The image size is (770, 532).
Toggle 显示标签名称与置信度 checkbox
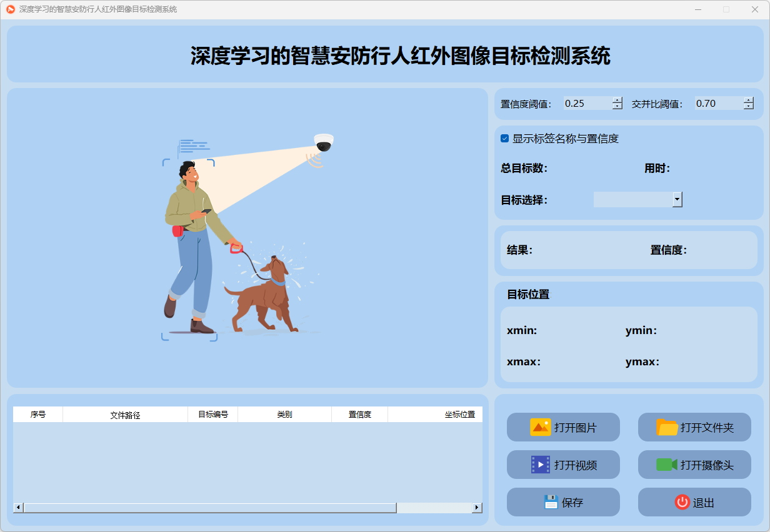click(x=504, y=139)
